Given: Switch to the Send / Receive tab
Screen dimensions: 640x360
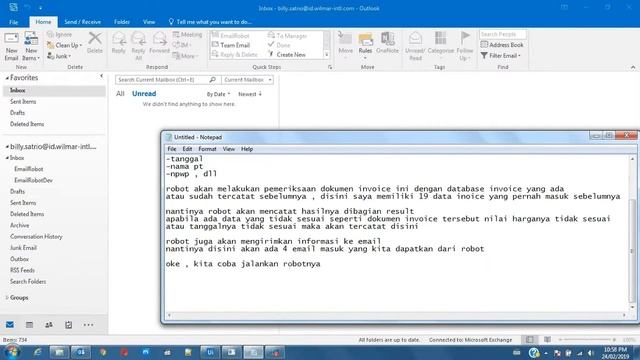Looking at the screenshot, I should [82, 22].
